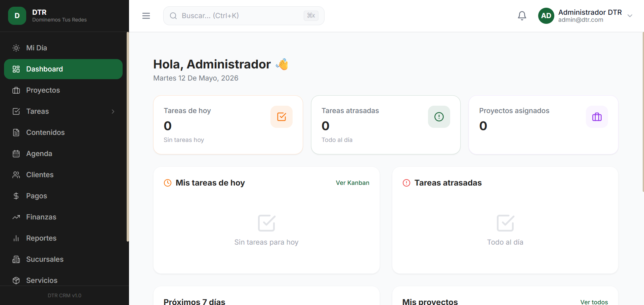Open the Finanzas trend line icon

point(16,217)
